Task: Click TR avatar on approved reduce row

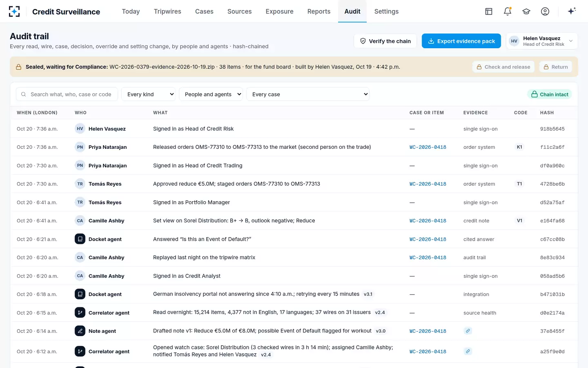Action: [x=80, y=184]
